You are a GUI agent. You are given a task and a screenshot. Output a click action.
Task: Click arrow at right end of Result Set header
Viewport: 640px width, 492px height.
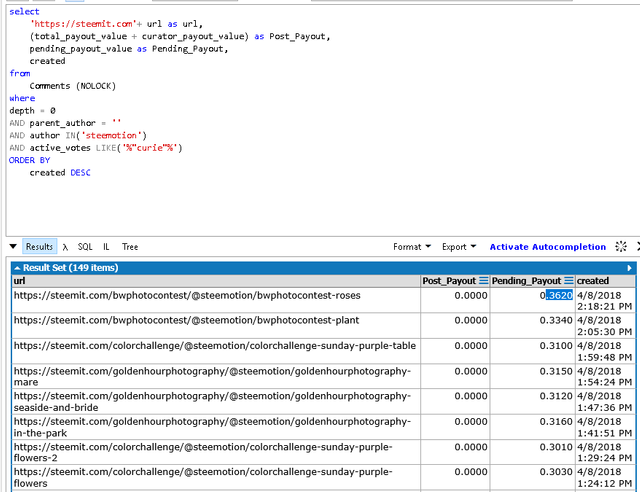(x=629, y=268)
